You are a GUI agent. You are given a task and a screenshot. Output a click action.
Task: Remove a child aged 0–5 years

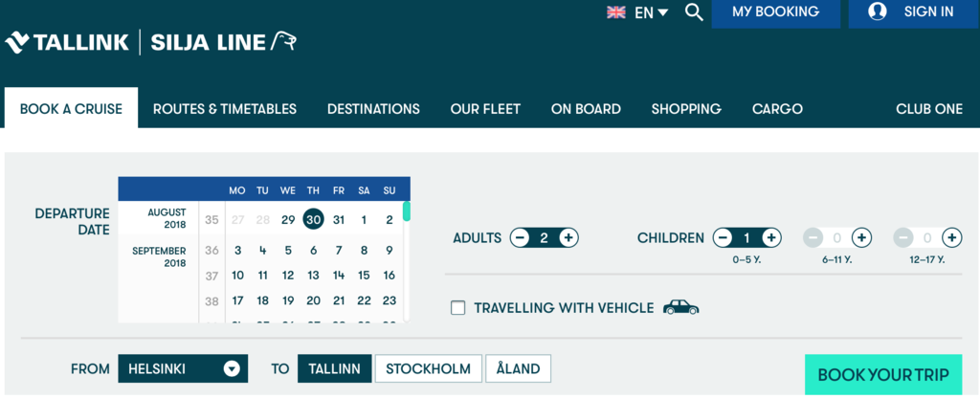723,237
